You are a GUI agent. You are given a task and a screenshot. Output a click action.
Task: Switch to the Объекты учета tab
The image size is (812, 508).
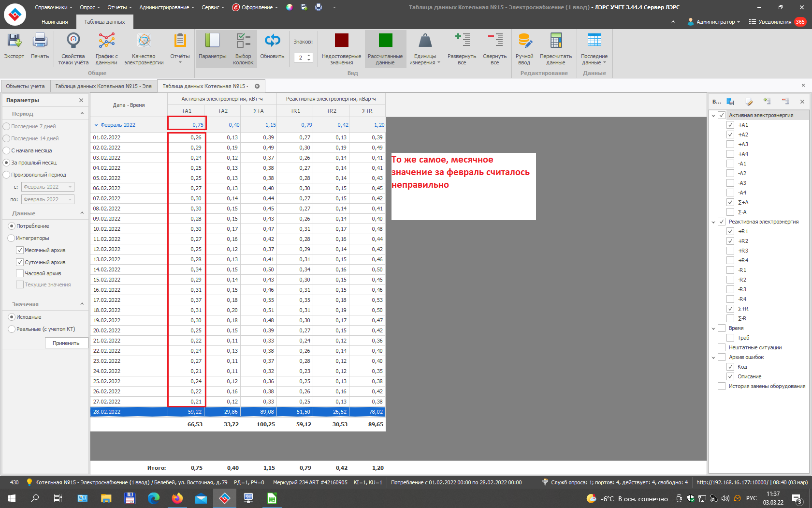25,86
